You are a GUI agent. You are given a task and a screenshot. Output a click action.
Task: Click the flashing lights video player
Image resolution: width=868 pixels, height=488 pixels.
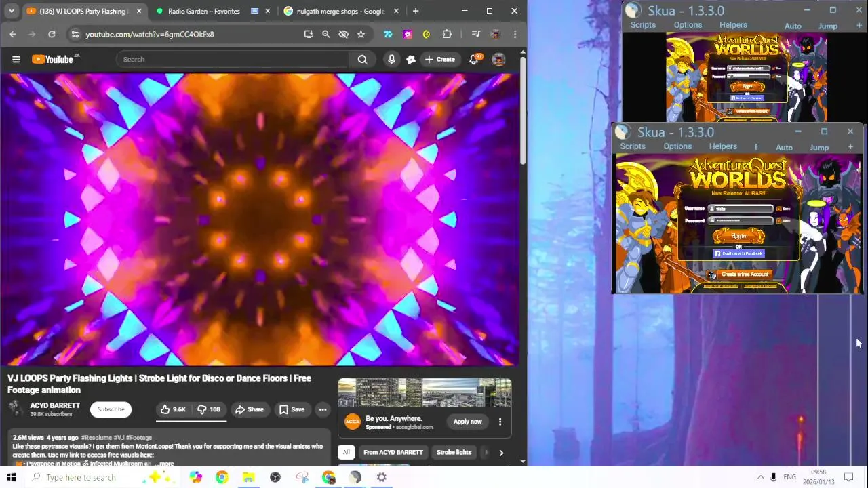coord(260,220)
